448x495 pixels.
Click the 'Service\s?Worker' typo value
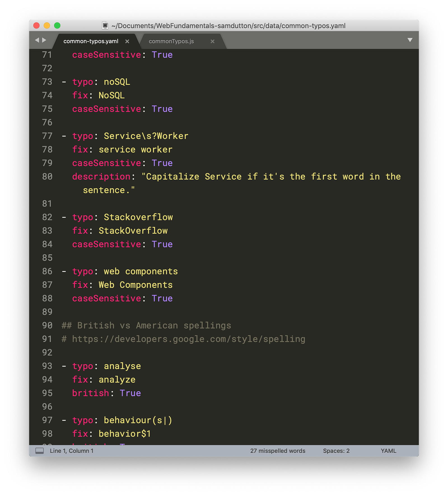pyautogui.click(x=146, y=136)
